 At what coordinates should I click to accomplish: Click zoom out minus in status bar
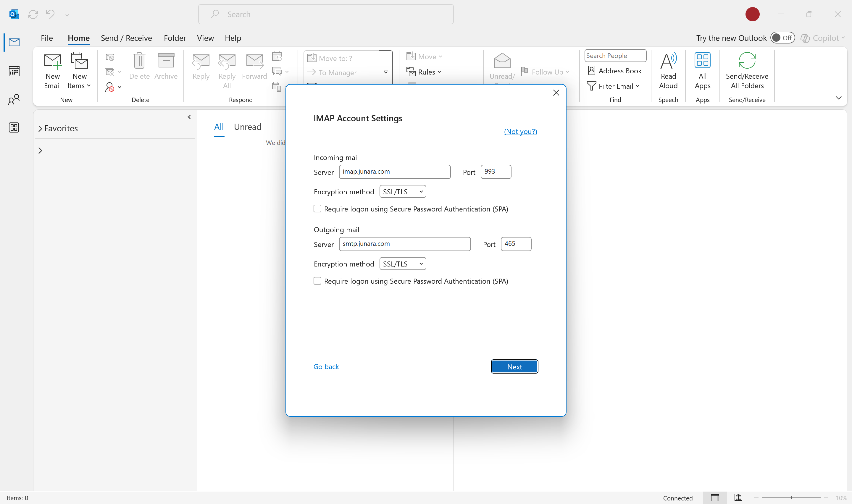click(x=756, y=498)
